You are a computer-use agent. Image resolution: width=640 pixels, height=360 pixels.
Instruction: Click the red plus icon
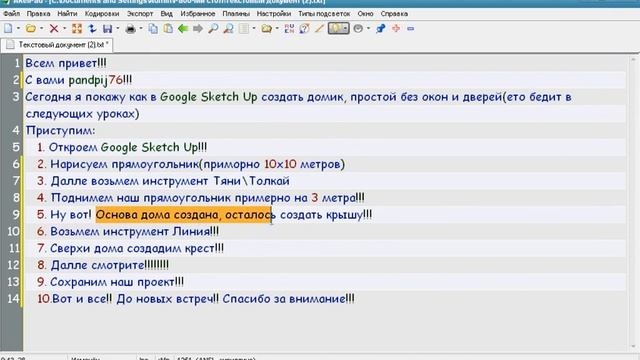click(x=396, y=29)
